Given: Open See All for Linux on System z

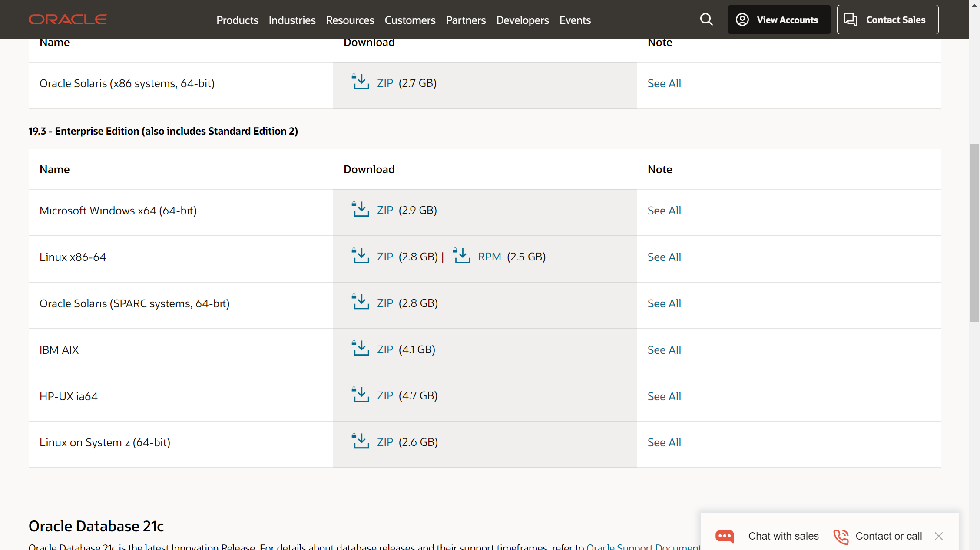Looking at the screenshot, I should coord(664,442).
